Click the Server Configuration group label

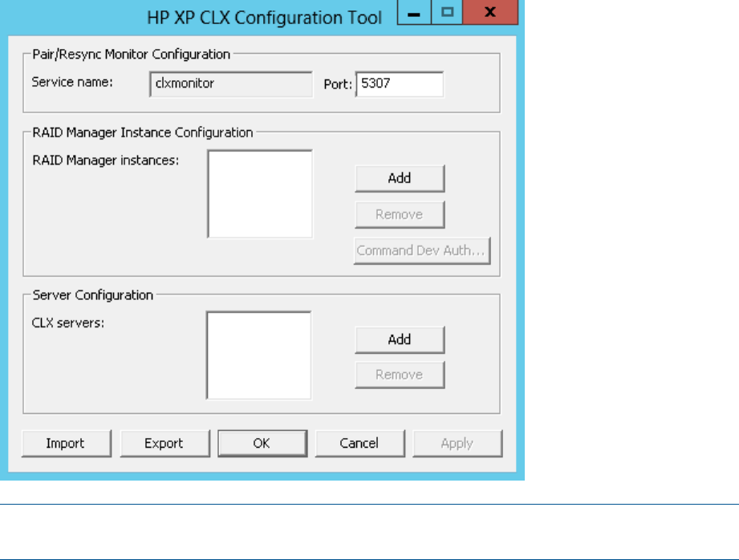click(93, 295)
